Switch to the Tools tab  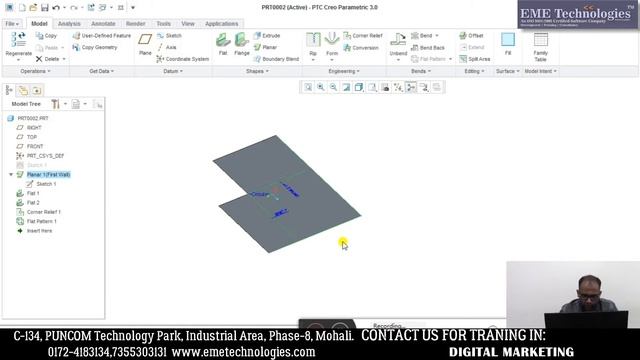pyautogui.click(x=163, y=24)
